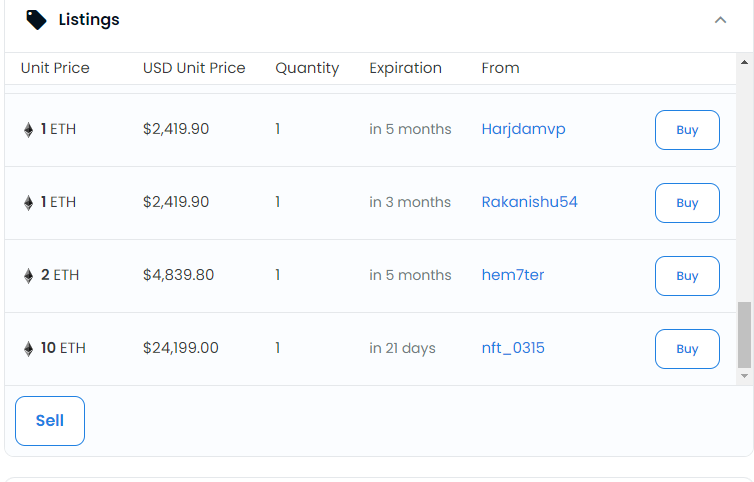The image size is (754, 482).
Task: Open hem7ter's profile link
Action: pyautogui.click(x=513, y=275)
